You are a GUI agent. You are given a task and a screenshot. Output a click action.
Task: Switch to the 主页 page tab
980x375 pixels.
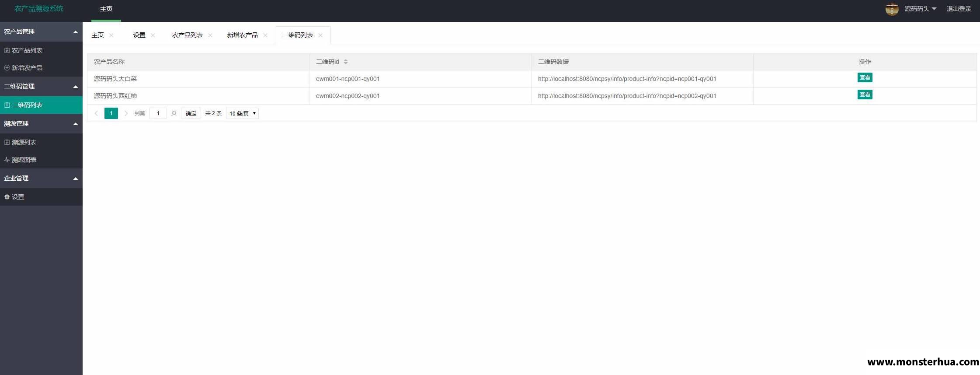(97, 35)
